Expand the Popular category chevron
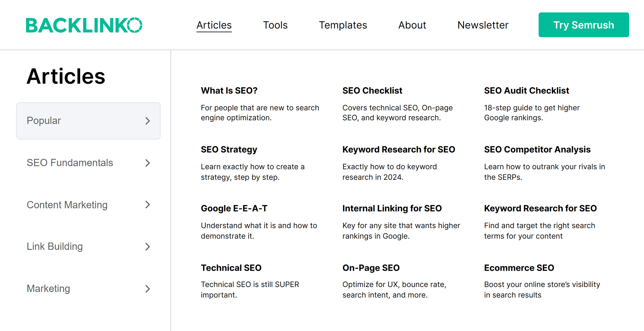The height and width of the screenshot is (331, 644). [x=147, y=121]
